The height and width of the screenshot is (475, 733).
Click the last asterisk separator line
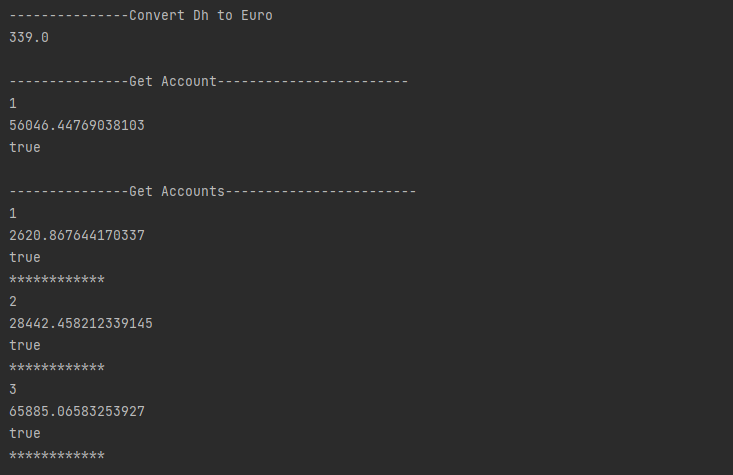57,455
